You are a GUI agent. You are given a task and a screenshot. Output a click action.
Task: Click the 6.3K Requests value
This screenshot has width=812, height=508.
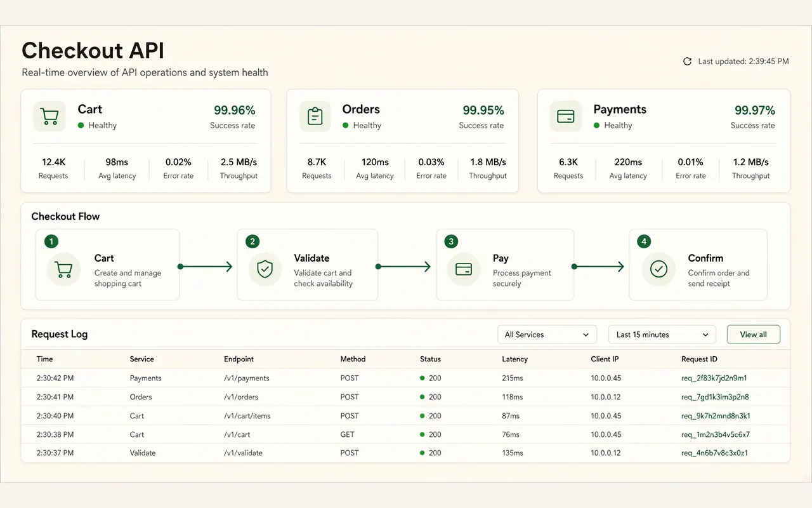[568, 162]
